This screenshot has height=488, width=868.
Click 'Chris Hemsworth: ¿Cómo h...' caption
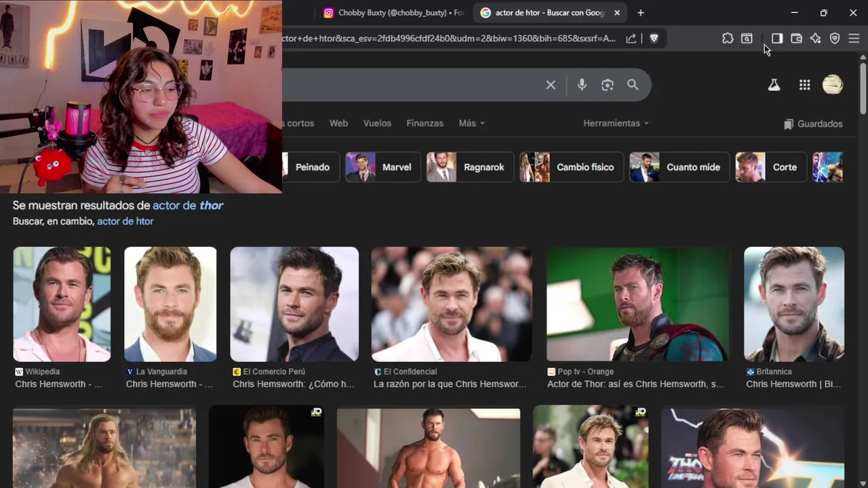tap(294, 384)
